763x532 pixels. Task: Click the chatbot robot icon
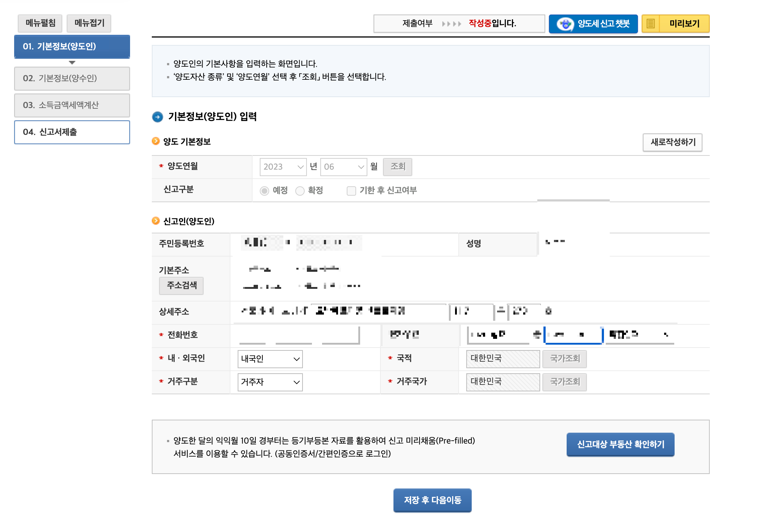point(565,24)
